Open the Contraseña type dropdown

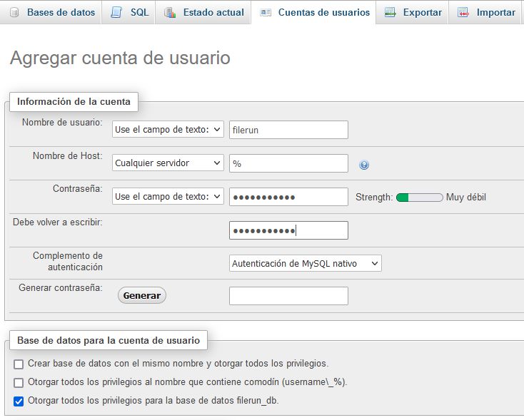(x=168, y=197)
